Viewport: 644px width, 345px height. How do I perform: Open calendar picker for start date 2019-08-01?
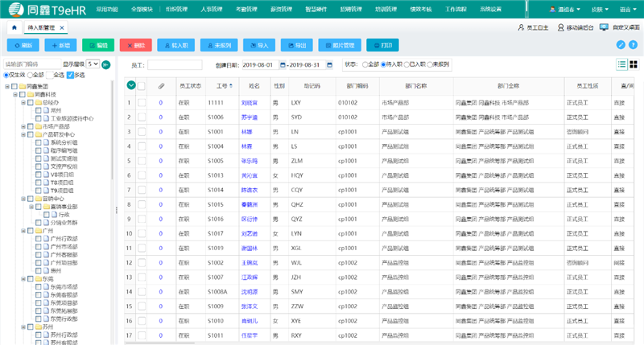[283, 64]
